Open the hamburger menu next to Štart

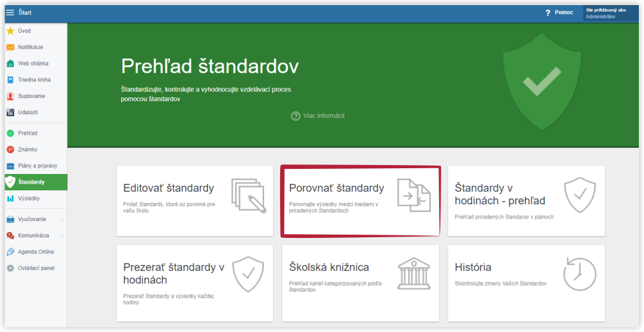[x=10, y=13]
